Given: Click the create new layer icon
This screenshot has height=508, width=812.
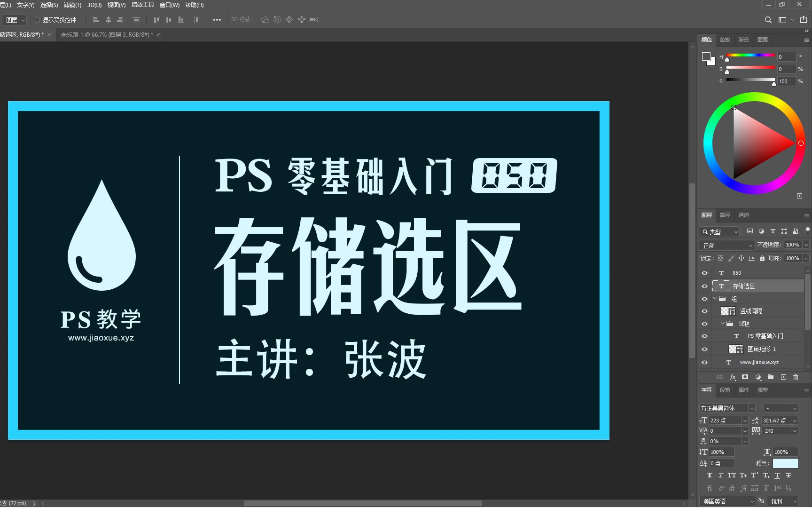Looking at the screenshot, I should [783, 377].
